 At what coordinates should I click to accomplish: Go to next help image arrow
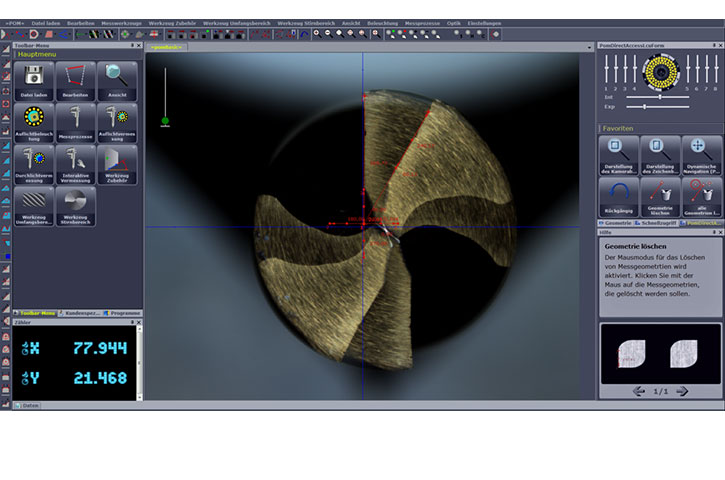coord(683,391)
